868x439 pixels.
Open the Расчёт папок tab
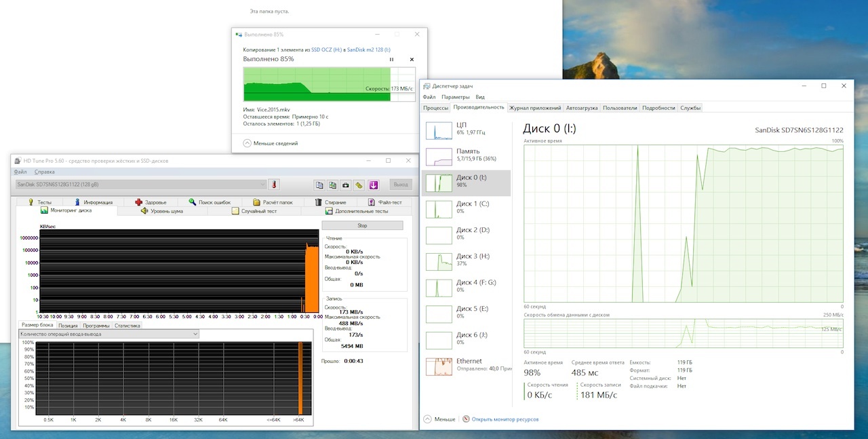(273, 202)
